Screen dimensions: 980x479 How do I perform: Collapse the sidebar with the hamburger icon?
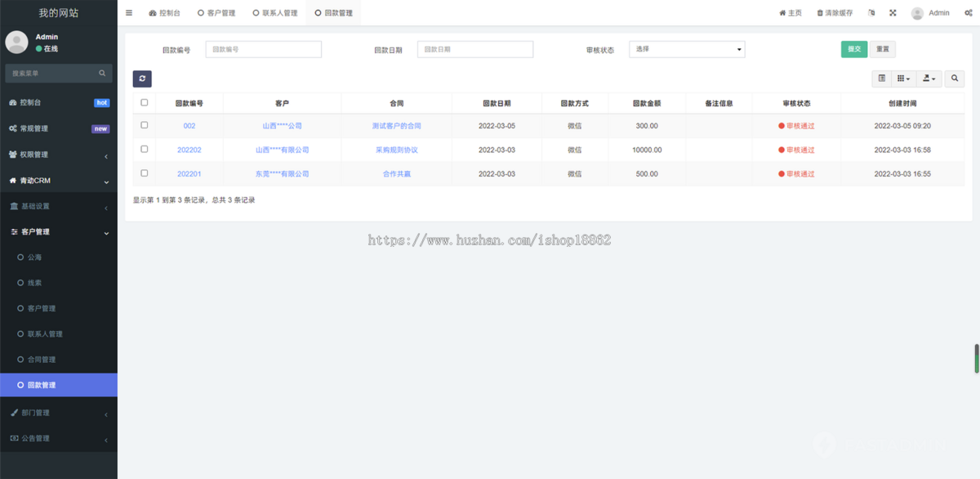tap(128, 12)
